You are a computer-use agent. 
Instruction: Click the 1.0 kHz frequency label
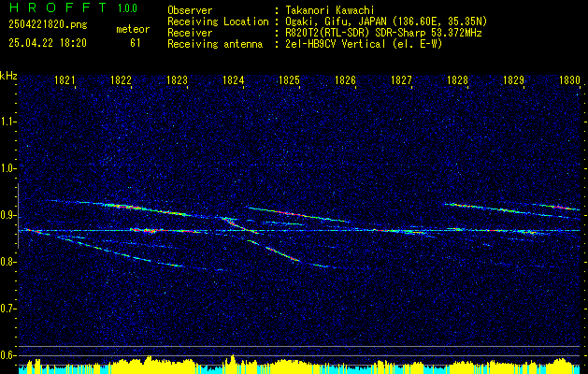point(7,168)
